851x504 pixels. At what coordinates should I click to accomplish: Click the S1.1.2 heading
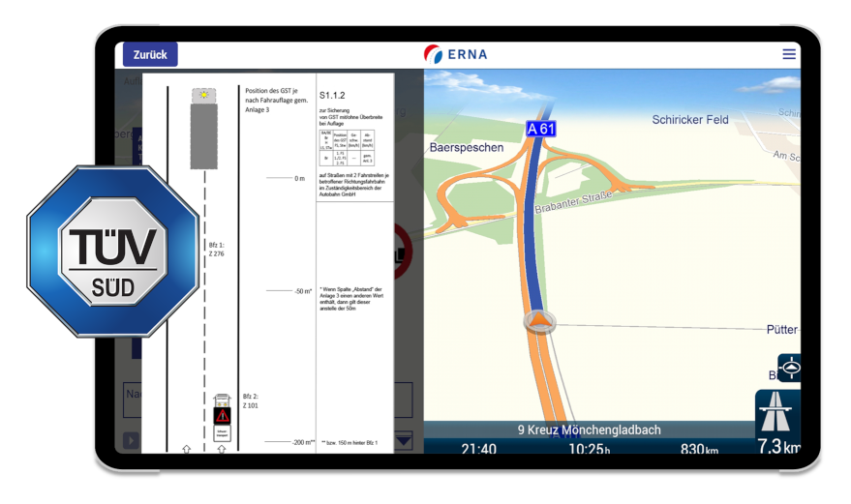coord(332,96)
